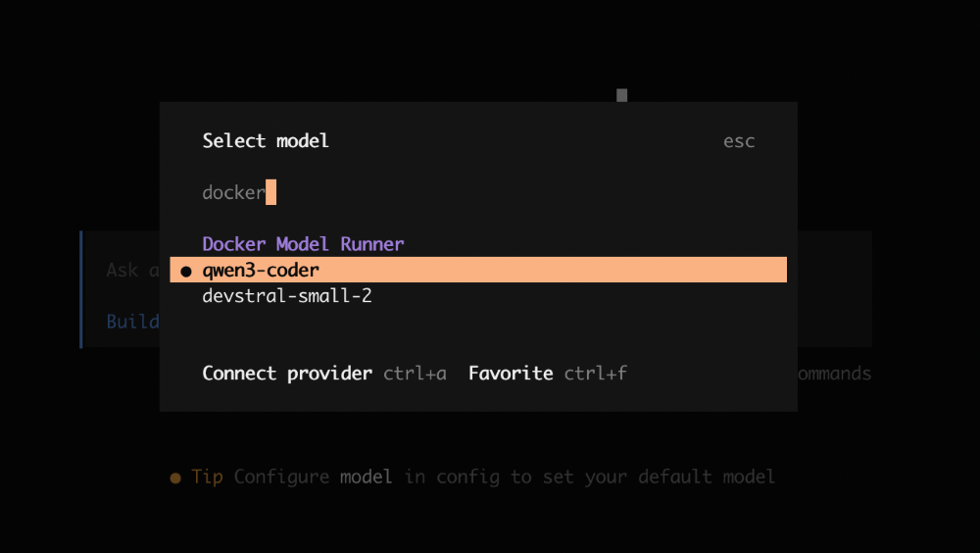Click the orange text cursor after docker

point(270,192)
